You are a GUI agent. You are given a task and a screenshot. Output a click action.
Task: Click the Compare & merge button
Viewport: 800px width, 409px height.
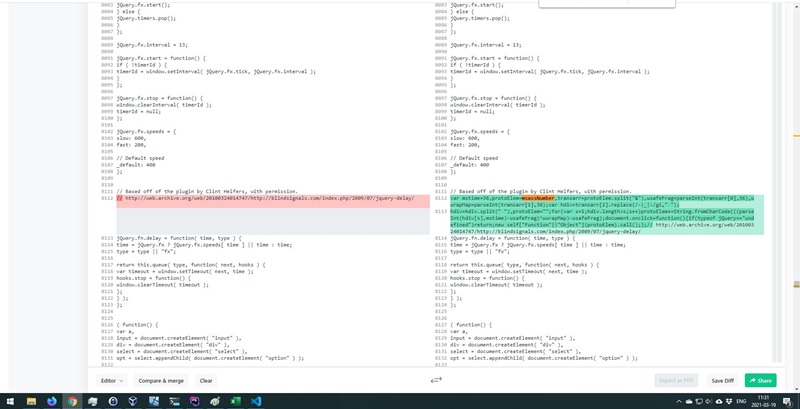[160, 380]
